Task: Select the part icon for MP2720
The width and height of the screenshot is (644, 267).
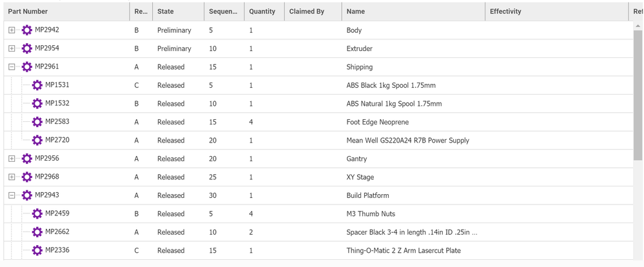Action: (37, 140)
